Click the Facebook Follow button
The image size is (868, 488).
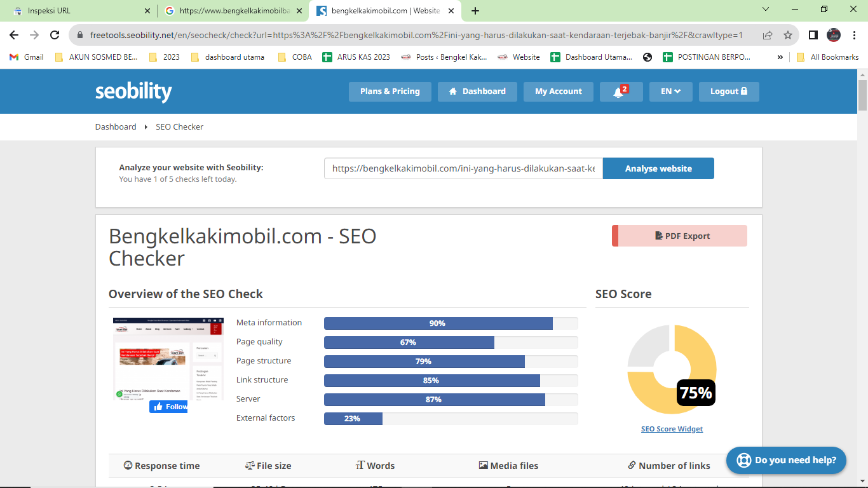click(168, 407)
